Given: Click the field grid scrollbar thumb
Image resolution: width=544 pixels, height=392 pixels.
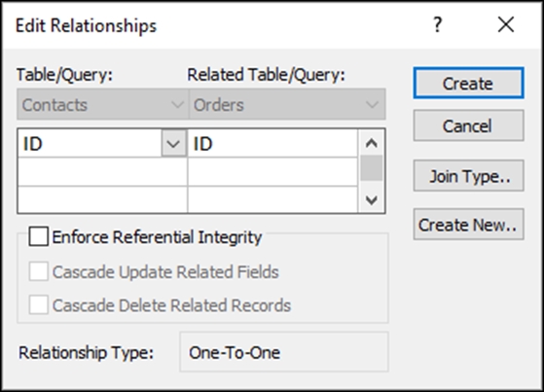Looking at the screenshot, I should coord(372,168).
